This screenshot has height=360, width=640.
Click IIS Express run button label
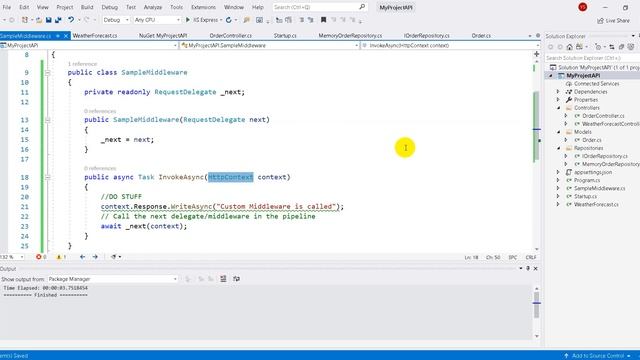click(x=206, y=20)
